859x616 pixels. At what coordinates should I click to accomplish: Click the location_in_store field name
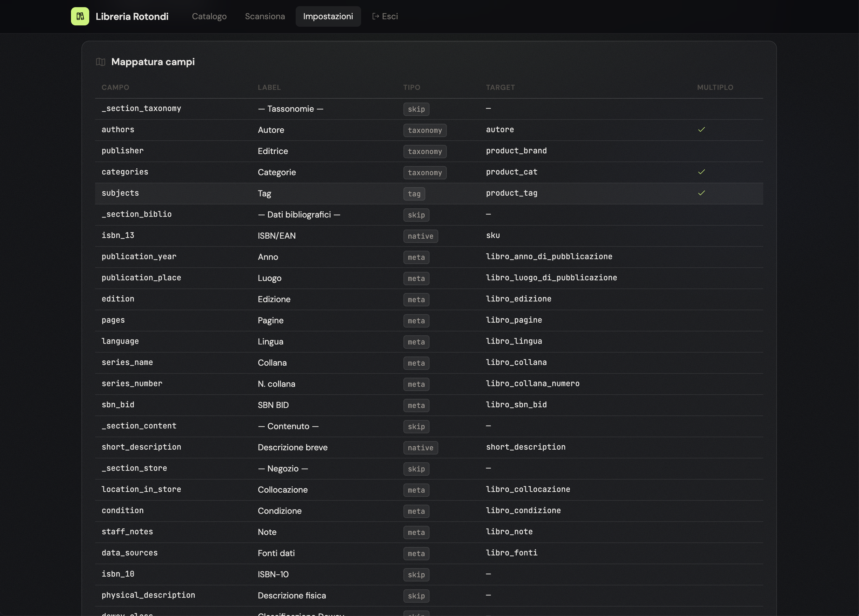point(141,489)
